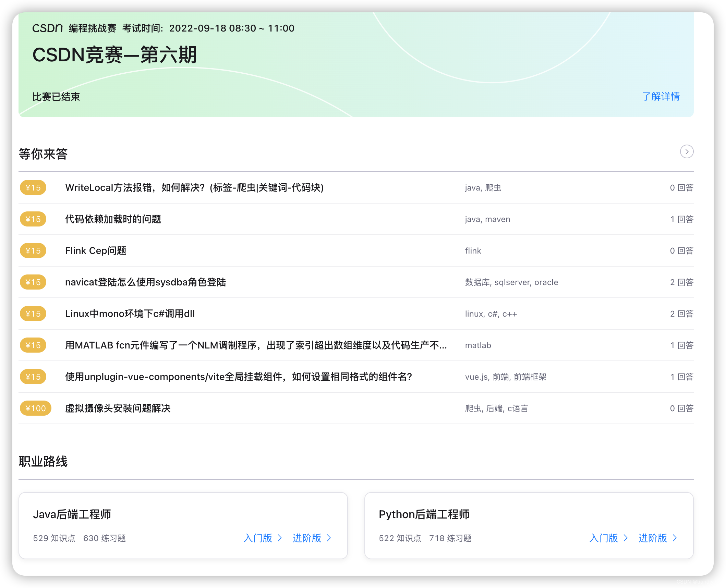This screenshot has height=588, width=726.
Task: Click the ¥15 badge on unplugin-vue-components question
Action: 33,377
